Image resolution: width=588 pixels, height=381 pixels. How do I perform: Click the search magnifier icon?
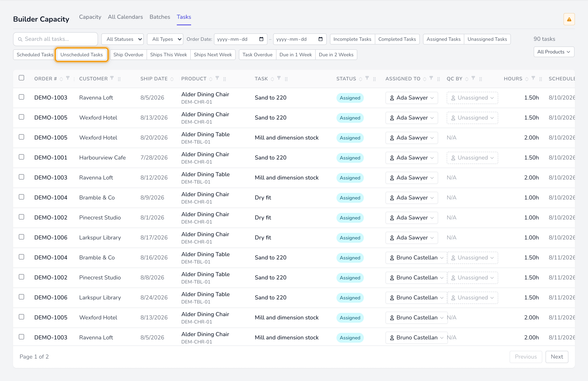pos(20,39)
